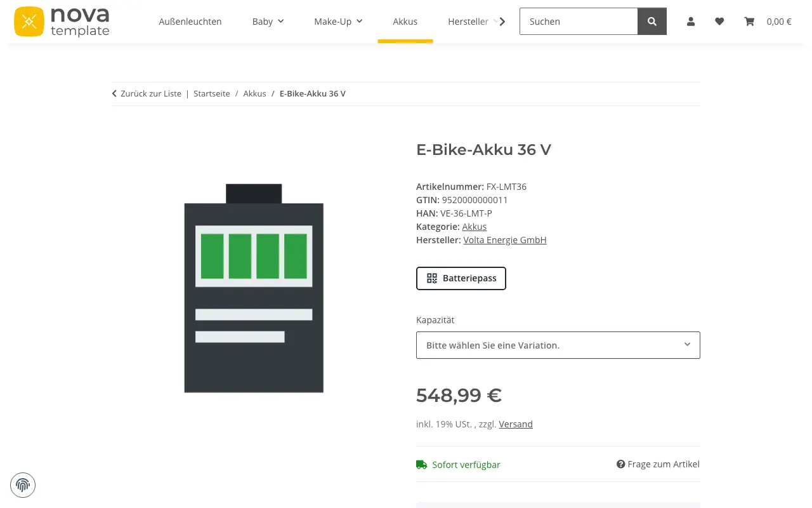Expand the Make-Up menu
Viewport: 812px width, 508px height.
pos(338,22)
